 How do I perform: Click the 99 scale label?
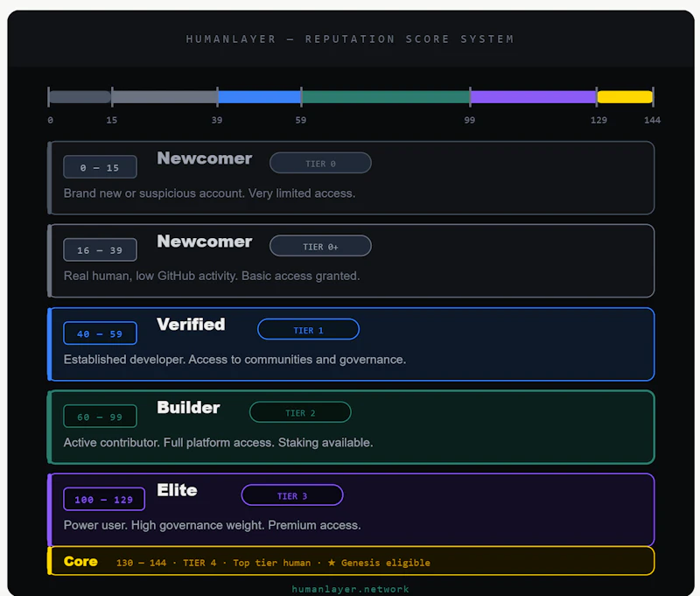(x=470, y=120)
